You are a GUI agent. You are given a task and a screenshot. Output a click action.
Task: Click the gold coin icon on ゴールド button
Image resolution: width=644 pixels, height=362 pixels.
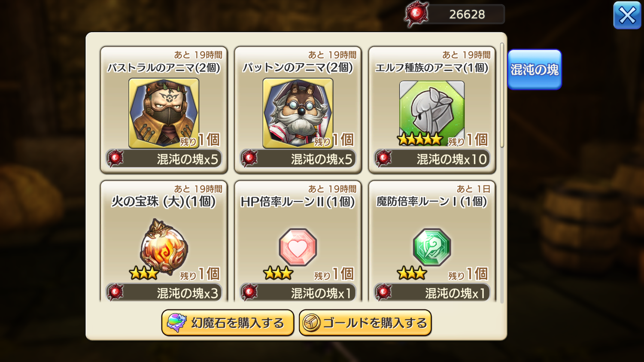(x=311, y=323)
